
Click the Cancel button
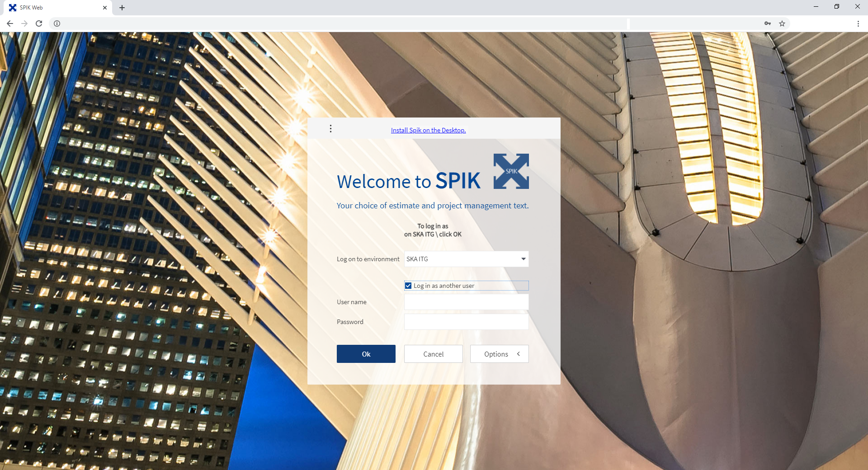point(434,354)
